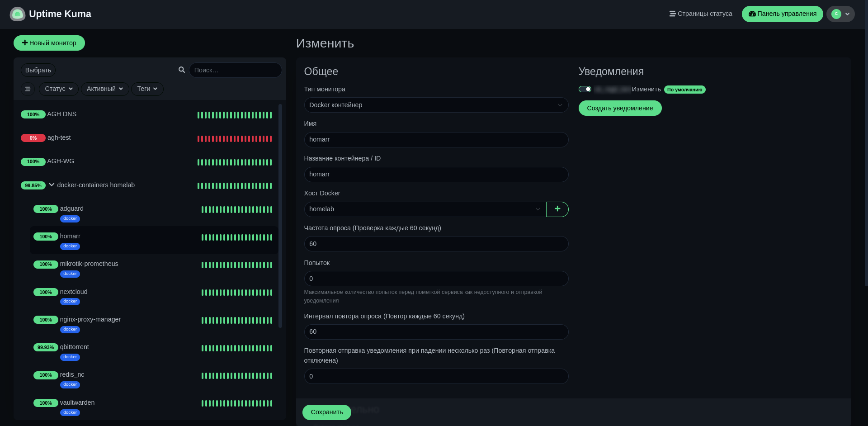Toggle the default notification switch

click(x=585, y=89)
